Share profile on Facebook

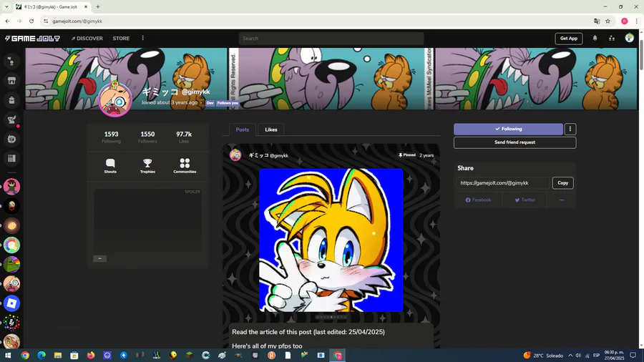pyautogui.click(x=478, y=200)
